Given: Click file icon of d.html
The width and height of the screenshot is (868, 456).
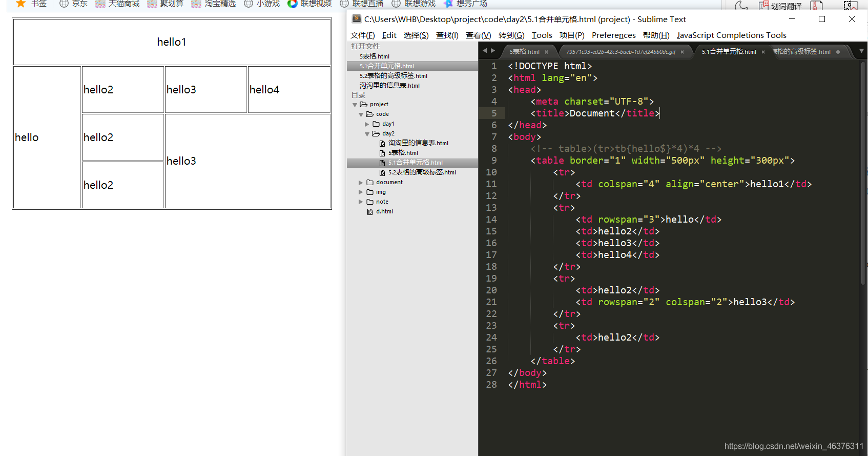Looking at the screenshot, I should click(x=370, y=212).
